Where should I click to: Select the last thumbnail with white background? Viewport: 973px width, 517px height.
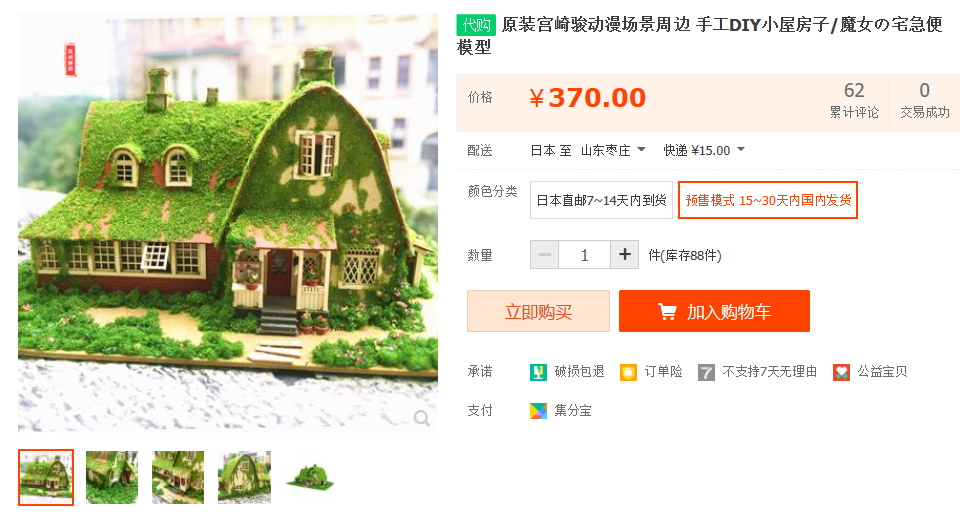pos(310,477)
